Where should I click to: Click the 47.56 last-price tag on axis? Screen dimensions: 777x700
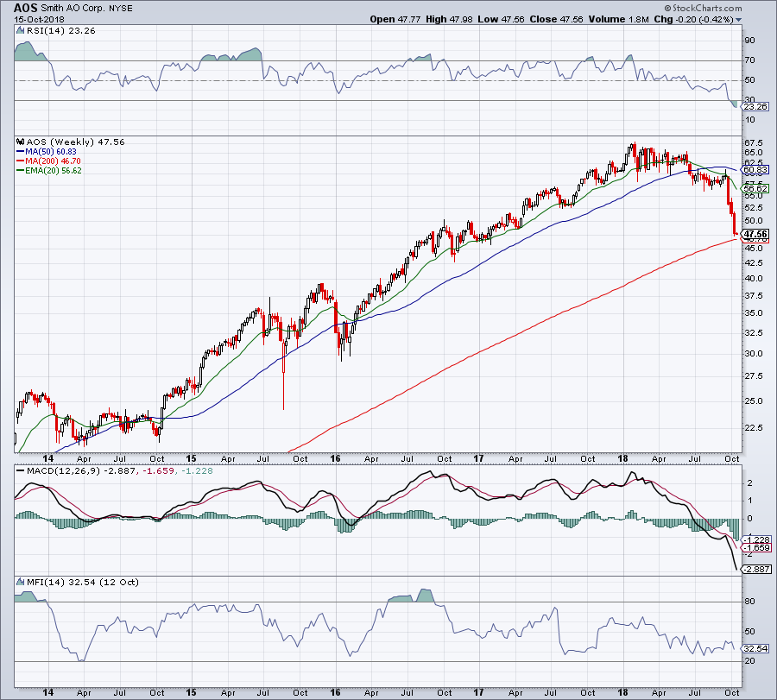(755, 234)
